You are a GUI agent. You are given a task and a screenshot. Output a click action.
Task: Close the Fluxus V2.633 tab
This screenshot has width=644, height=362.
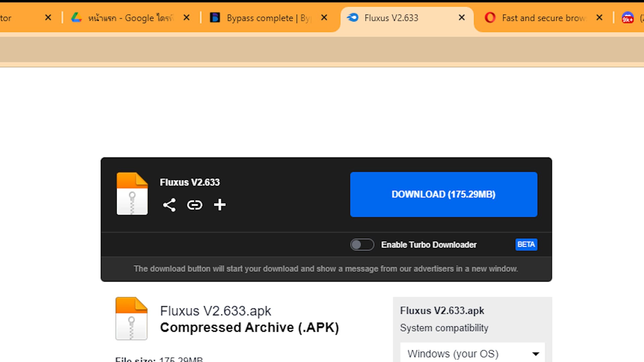(x=462, y=17)
